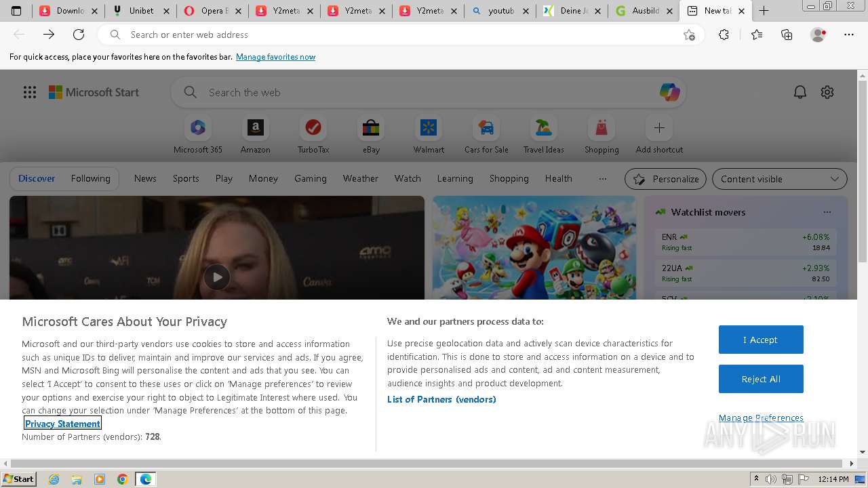
Task: Open Shopping shortcut
Action: tap(601, 135)
